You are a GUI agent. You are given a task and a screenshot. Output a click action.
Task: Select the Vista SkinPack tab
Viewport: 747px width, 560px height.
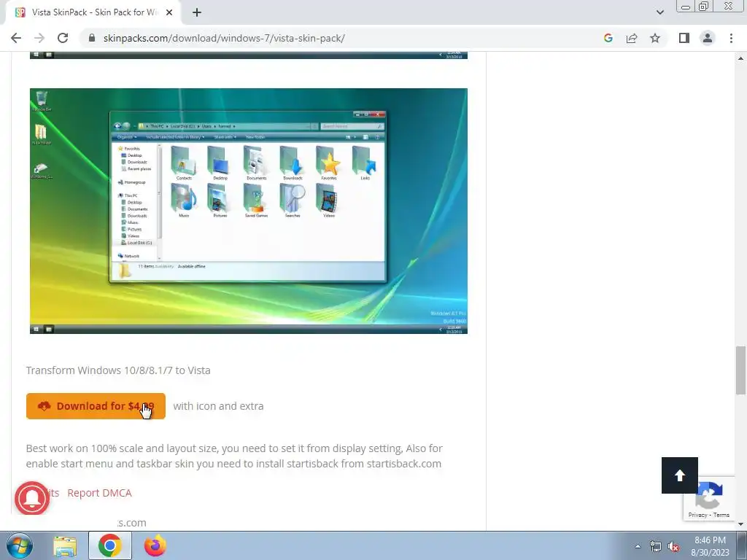point(93,12)
